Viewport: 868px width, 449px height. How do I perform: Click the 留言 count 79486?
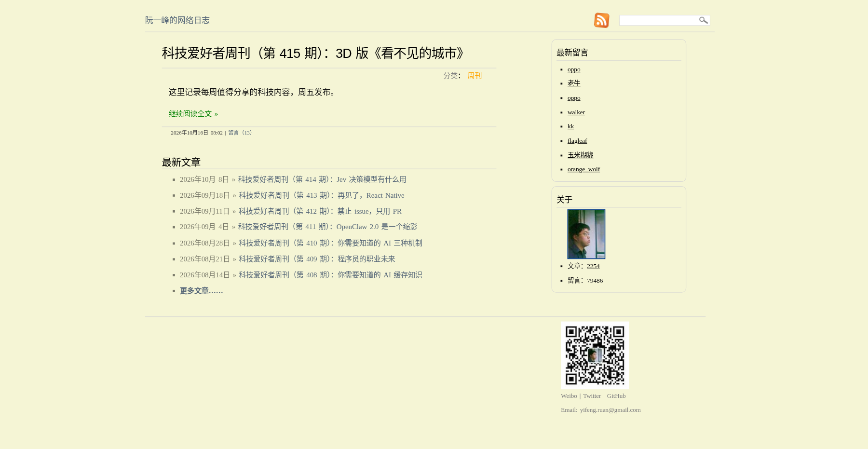point(595,281)
